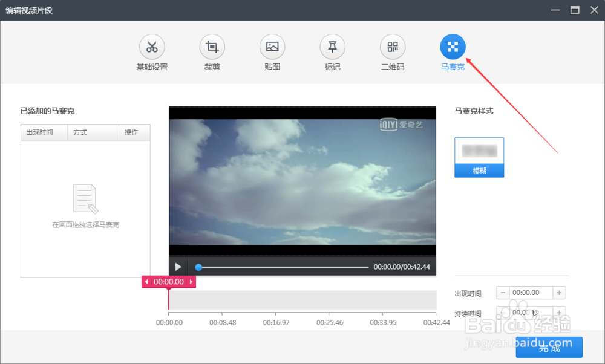Screen dimensions: 605x364
Task: Select the 马赛克 mosaic tool icon
Action: pos(453,45)
